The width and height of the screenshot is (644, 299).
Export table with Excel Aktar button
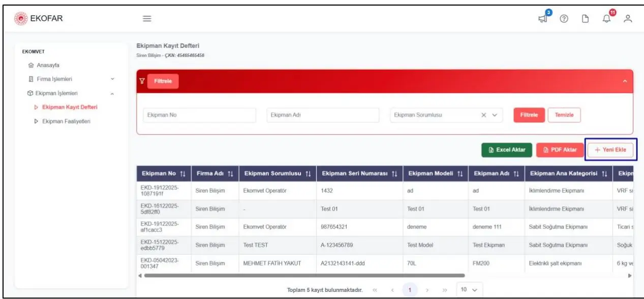(x=506, y=150)
